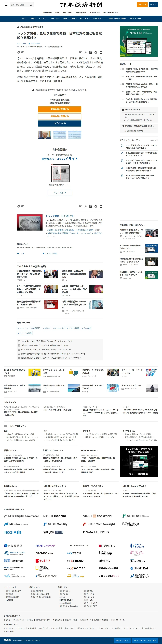Image resolution: width=162 pixels, height=644 pixels.
Task: Open the NIKKEI Asia logo link
Action: (13, 532)
